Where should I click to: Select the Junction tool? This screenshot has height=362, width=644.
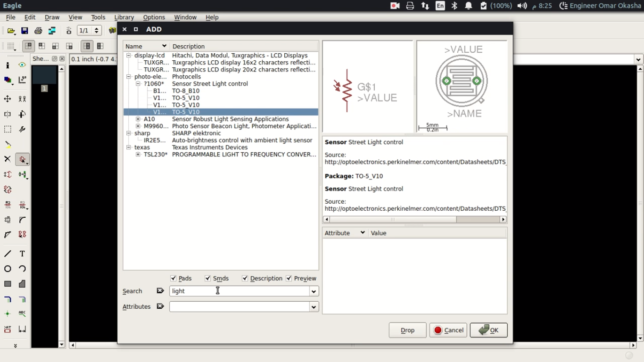(8, 314)
